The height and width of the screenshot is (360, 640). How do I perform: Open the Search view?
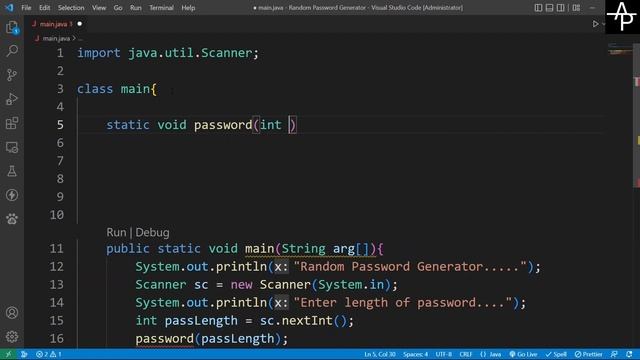[12, 51]
